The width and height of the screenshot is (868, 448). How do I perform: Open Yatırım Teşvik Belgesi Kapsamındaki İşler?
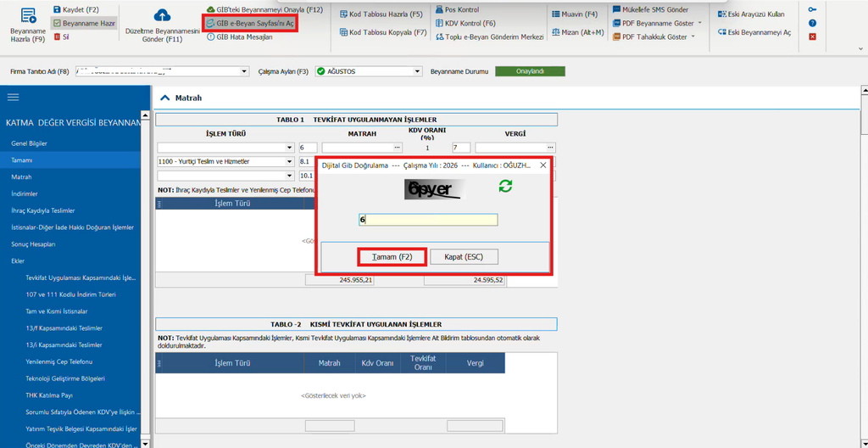(81, 428)
